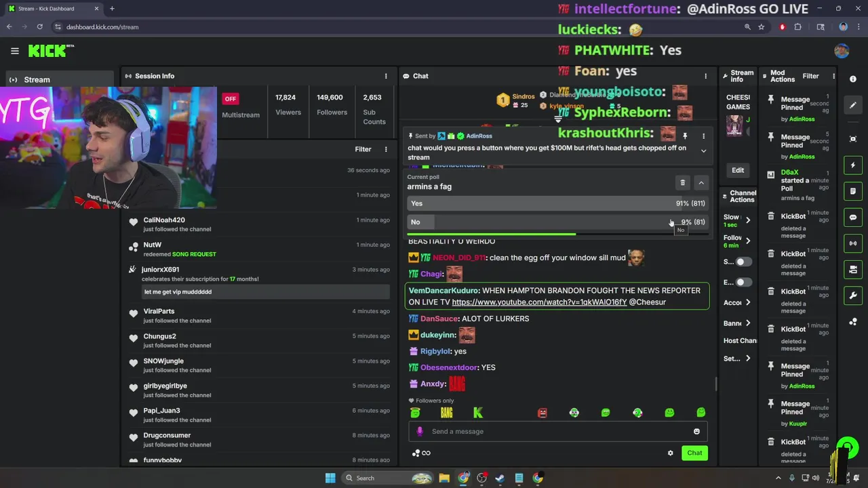Open Steam from taskbar
868x488 pixels.
click(x=500, y=478)
